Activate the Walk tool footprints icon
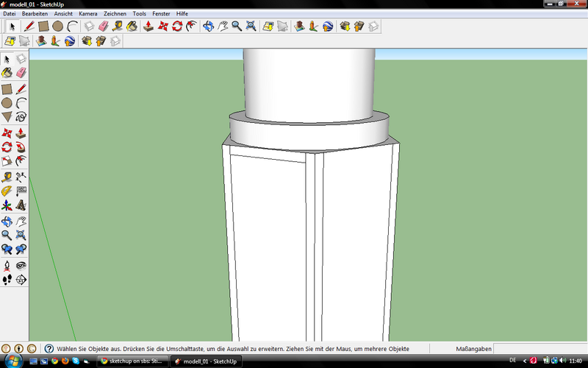 coord(7,280)
